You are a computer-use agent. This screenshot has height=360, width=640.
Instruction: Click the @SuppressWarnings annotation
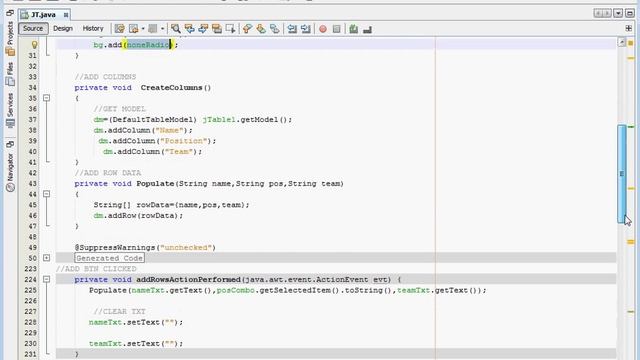pos(145,247)
